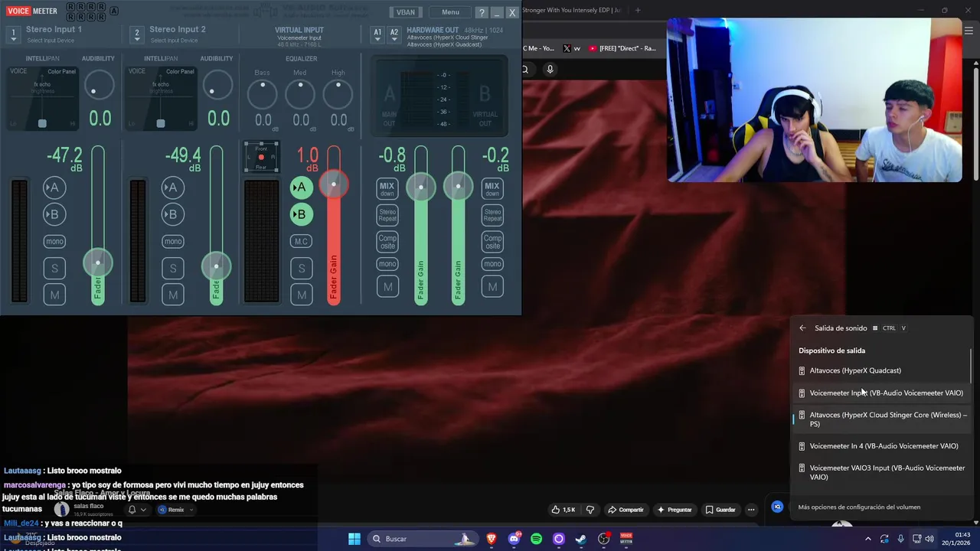The height and width of the screenshot is (551, 980).
Task: Disable bus B on Virtual Input
Action: (x=302, y=214)
